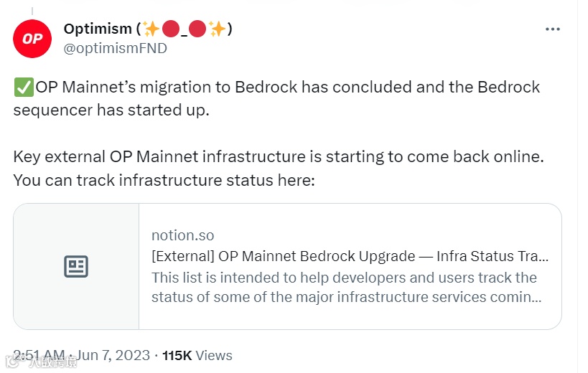Open the tweet's more options menu
This screenshot has height=373, width=588.
pos(552,29)
